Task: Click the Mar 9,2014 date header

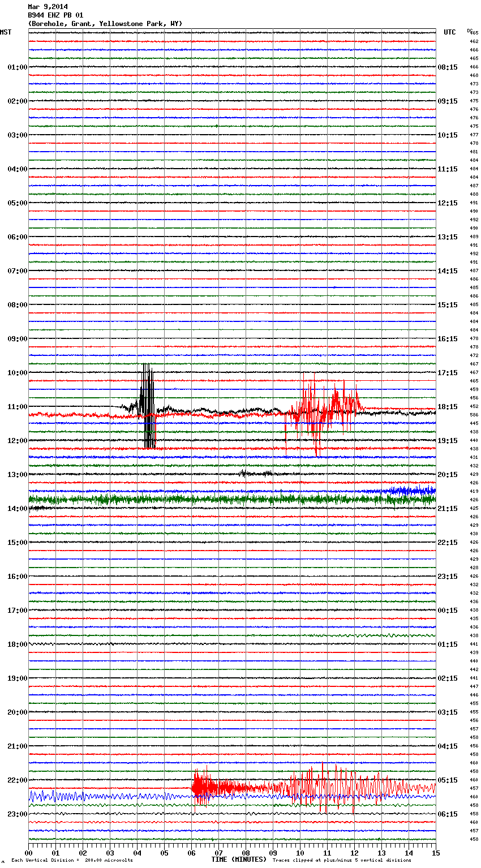Action: click(x=48, y=7)
